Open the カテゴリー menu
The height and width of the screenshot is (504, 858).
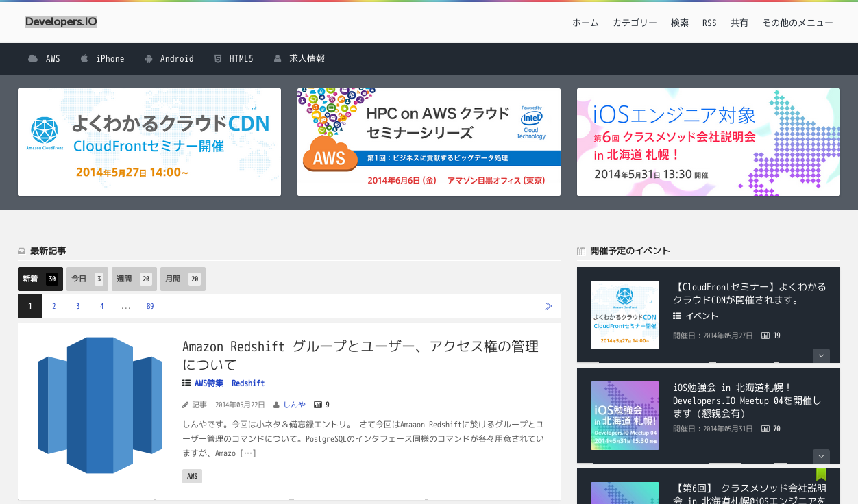635,23
